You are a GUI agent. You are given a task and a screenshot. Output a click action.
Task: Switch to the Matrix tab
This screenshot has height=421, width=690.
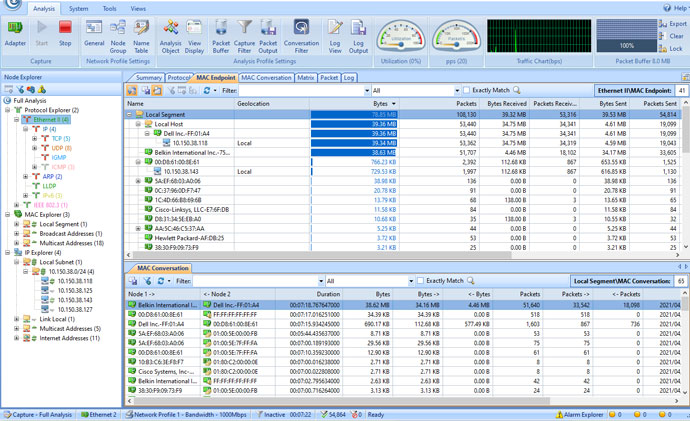(x=305, y=77)
